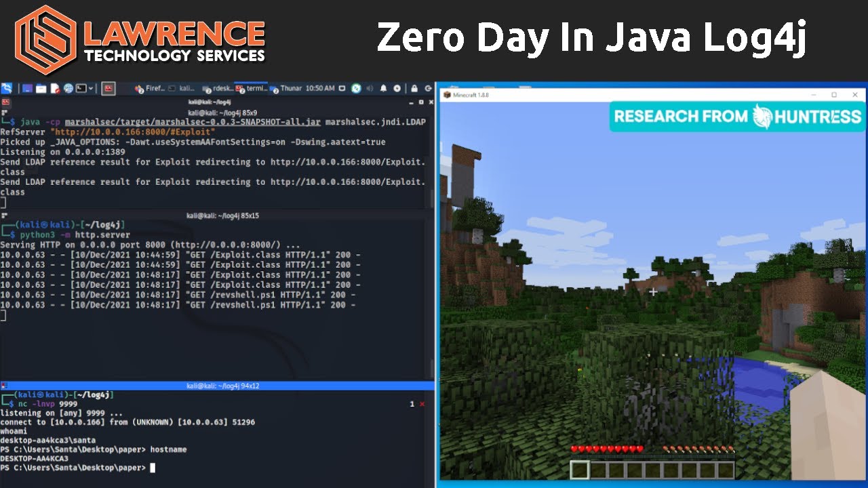This screenshot has height=488, width=868.
Task: Click the 'python3 -m http.server' command
Action: [x=75, y=235]
